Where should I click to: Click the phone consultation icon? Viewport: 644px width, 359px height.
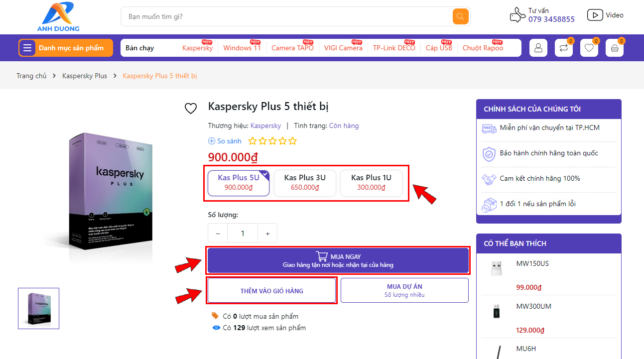click(x=518, y=15)
